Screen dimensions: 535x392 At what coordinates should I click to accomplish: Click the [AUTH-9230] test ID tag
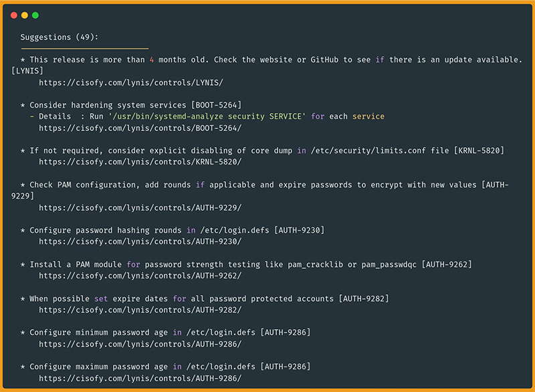click(x=299, y=230)
